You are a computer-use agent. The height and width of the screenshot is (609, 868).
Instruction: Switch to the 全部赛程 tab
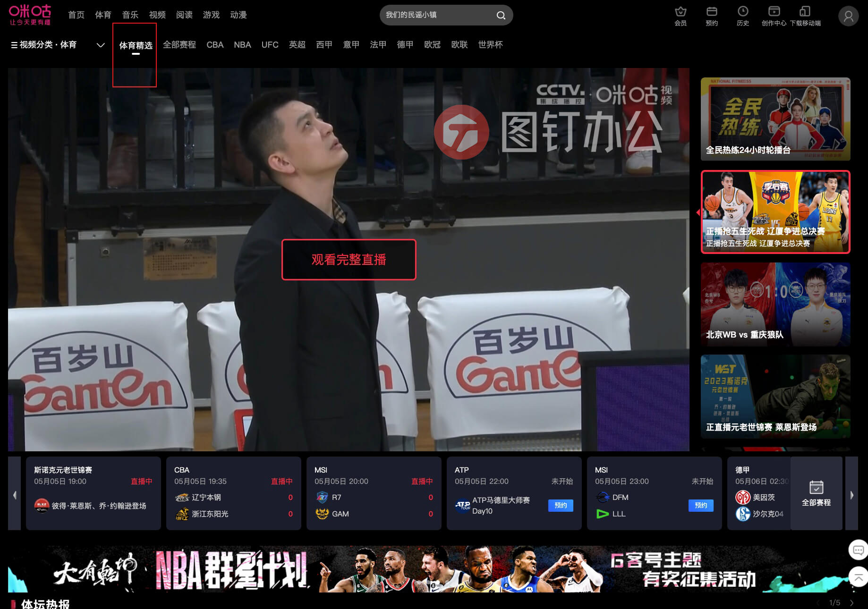coord(179,45)
